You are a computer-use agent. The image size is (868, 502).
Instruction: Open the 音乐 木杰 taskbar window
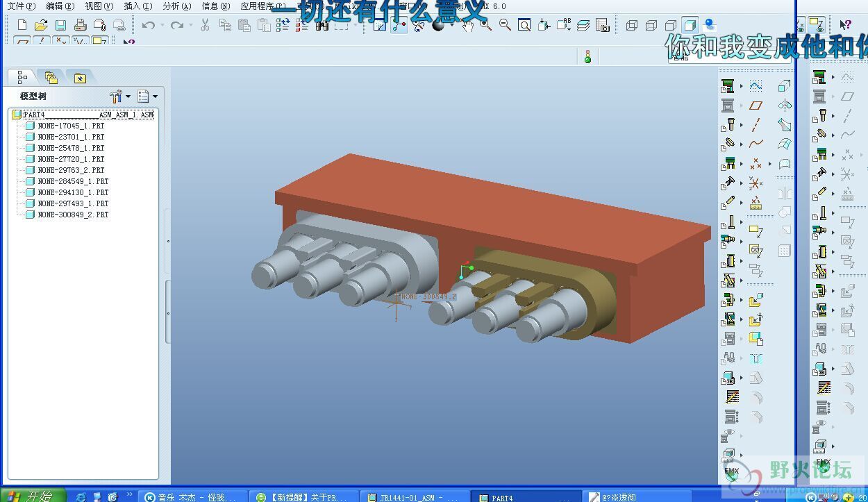tap(193, 497)
